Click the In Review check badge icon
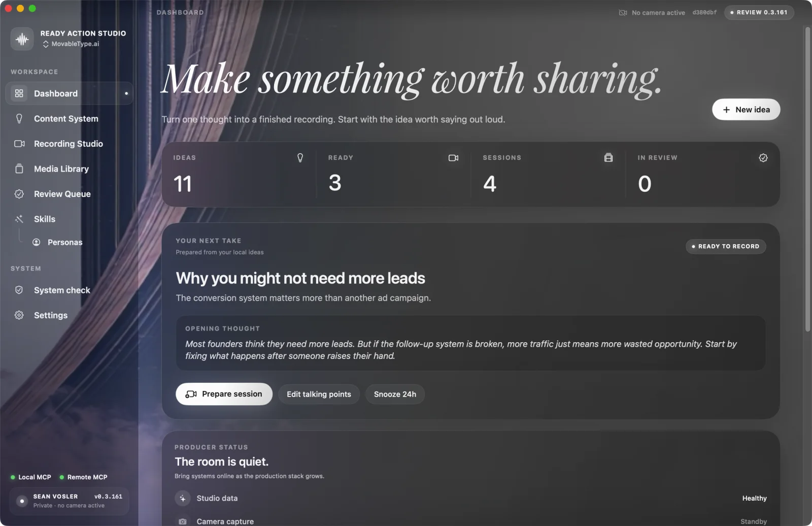This screenshot has width=812, height=526. (763, 158)
